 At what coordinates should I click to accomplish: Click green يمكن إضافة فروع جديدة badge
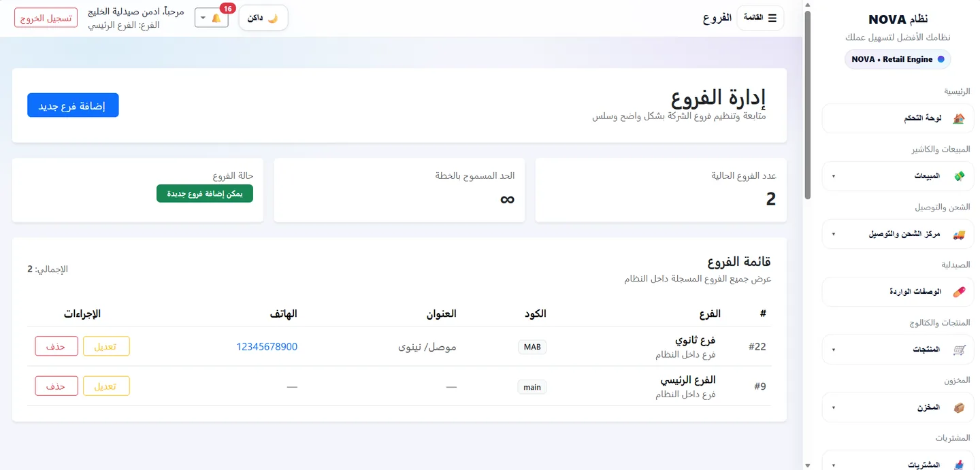(x=205, y=194)
